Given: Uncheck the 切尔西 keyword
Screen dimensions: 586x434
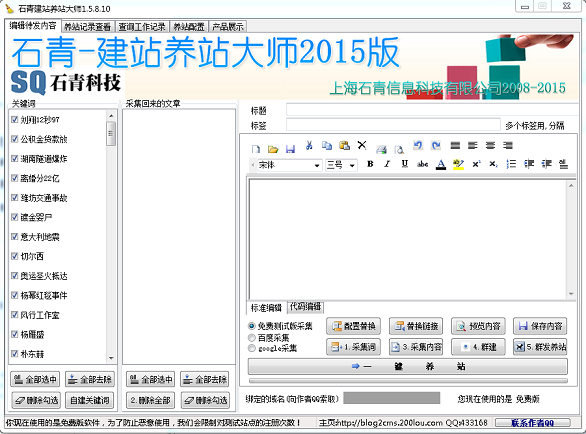Looking at the screenshot, I should pyautogui.click(x=15, y=256).
